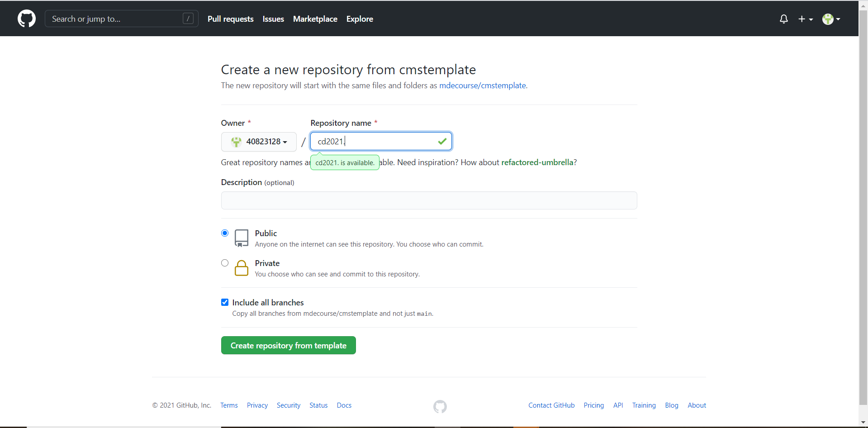
Task: Open the mdecourse/cmstemplate link
Action: pos(483,86)
